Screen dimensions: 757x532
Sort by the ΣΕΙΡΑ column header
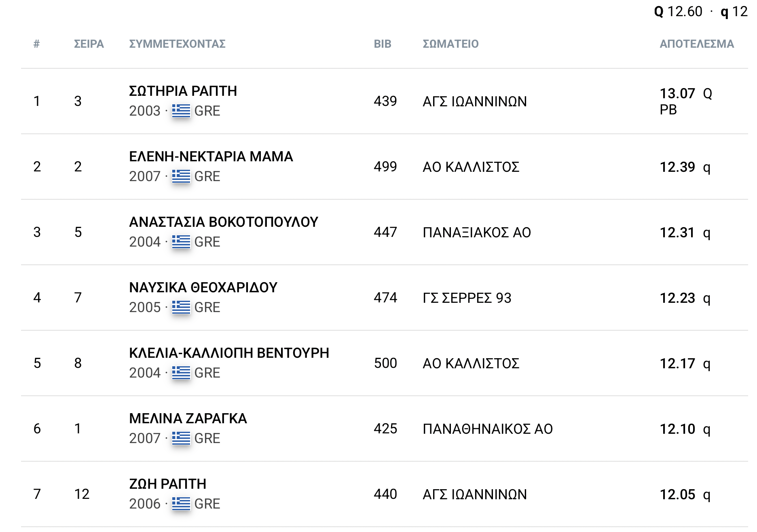89,44
